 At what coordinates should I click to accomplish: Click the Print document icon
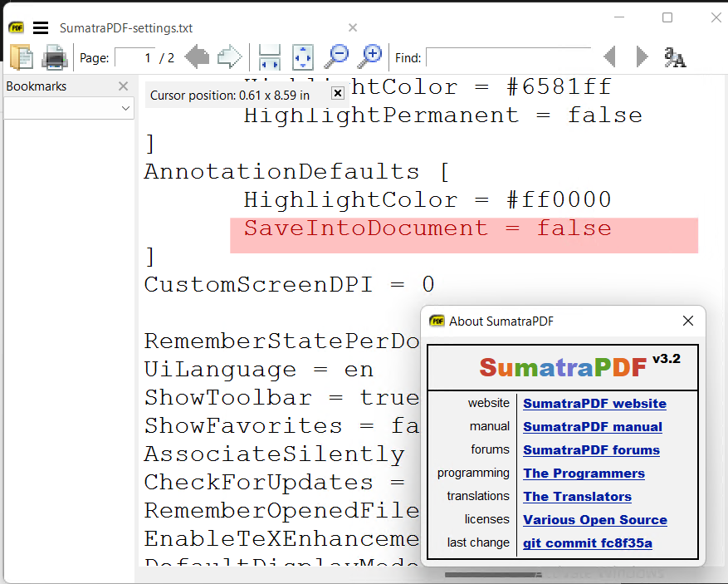54,57
